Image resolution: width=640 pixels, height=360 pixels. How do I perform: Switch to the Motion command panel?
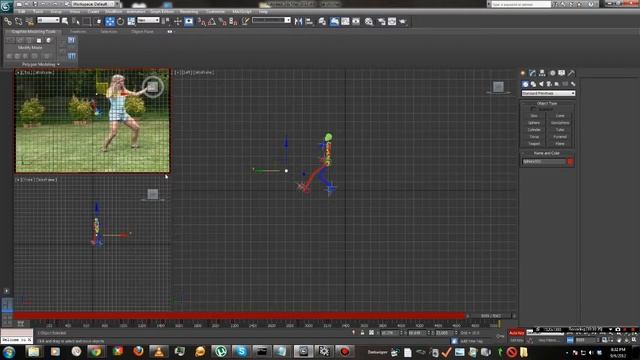(552, 73)
